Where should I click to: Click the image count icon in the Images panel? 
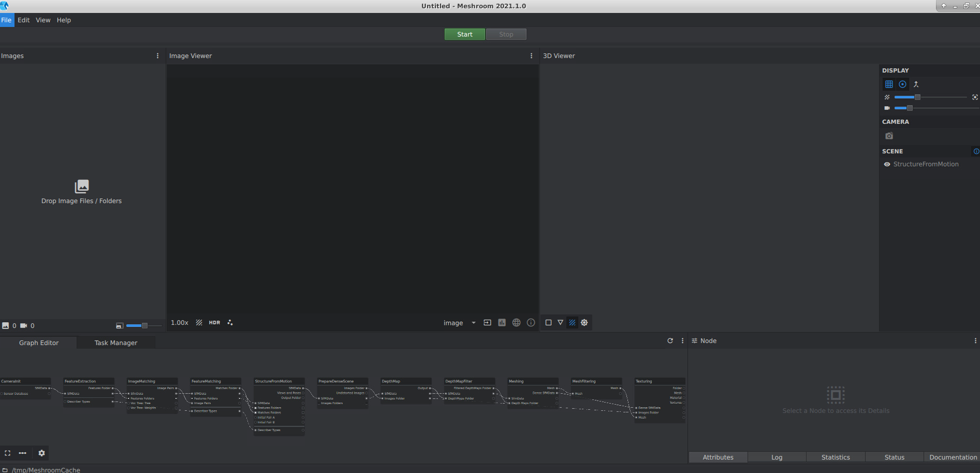coord(6,326)
